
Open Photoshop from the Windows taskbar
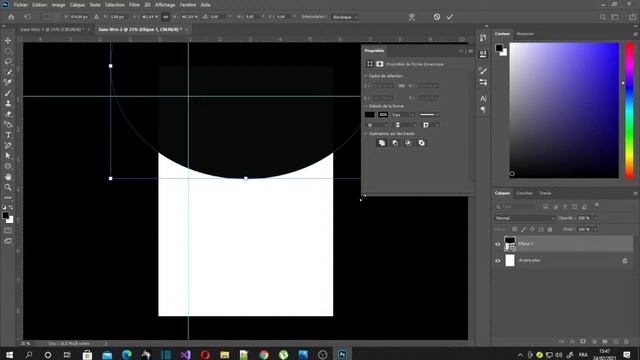pos(342,354)
